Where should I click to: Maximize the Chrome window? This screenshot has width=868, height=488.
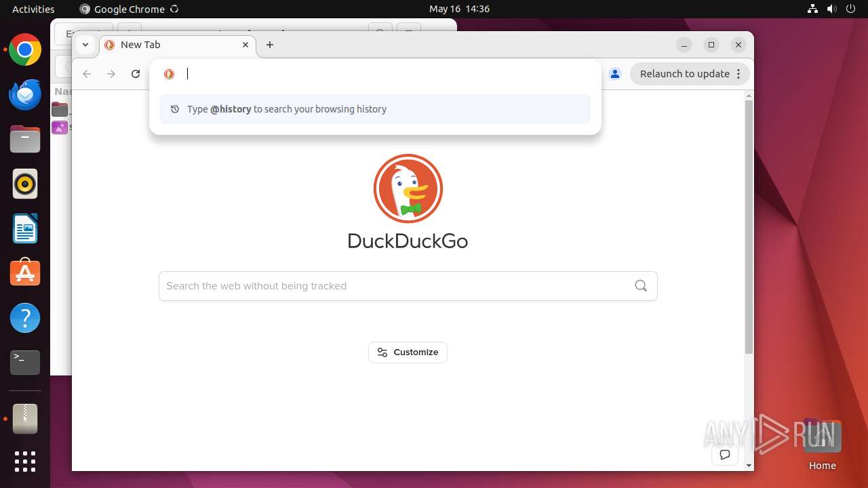tap(711, 45)
